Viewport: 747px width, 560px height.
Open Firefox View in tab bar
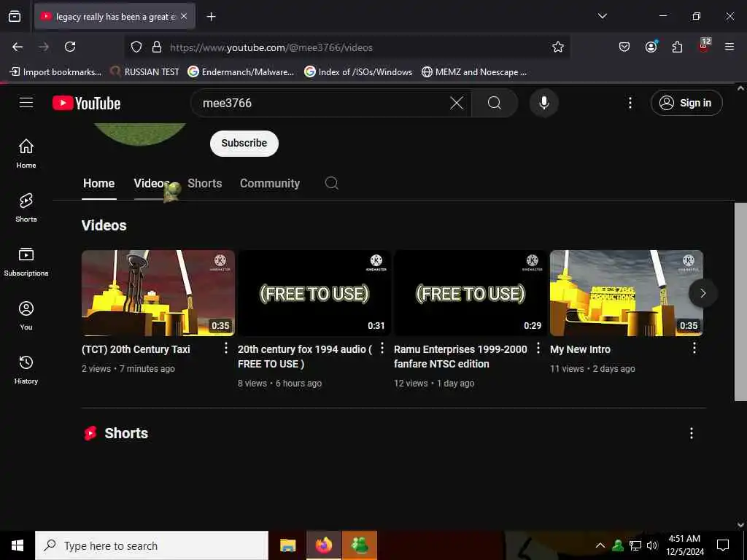[15, 16]
